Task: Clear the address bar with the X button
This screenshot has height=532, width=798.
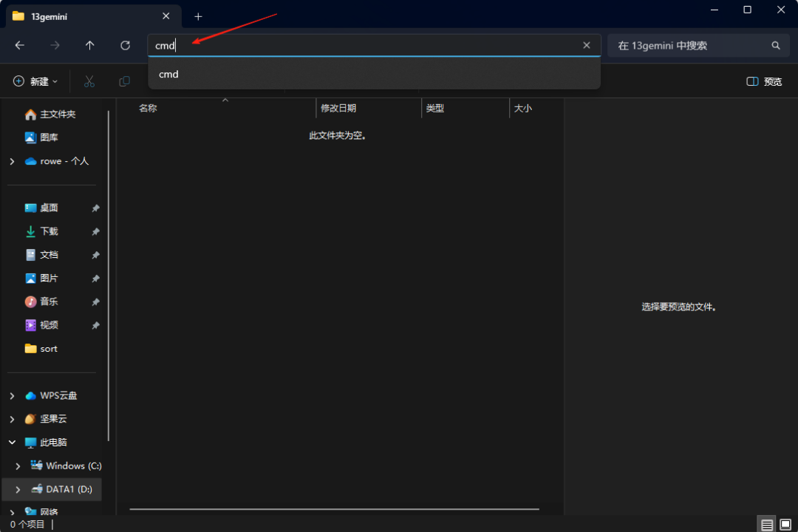Action: (586, 45)
